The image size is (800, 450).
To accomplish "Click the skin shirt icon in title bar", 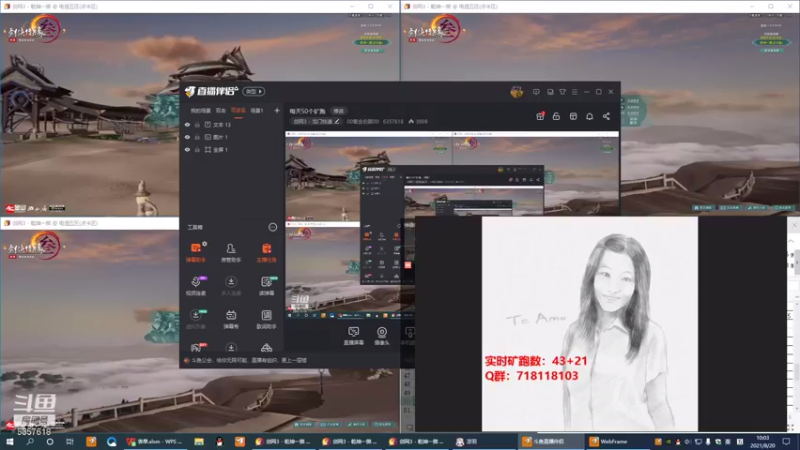I will 562,92.
